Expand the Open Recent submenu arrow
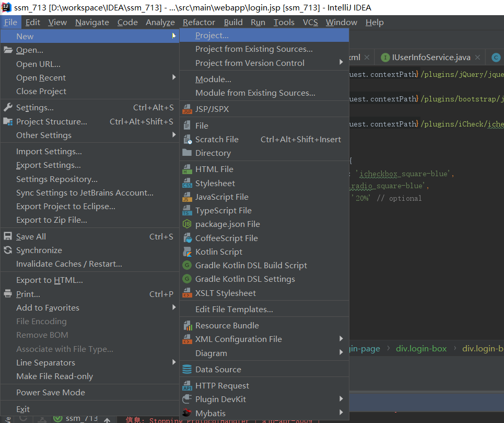The height and width of the screenshot is (423, 504). (x=174, y=77)
